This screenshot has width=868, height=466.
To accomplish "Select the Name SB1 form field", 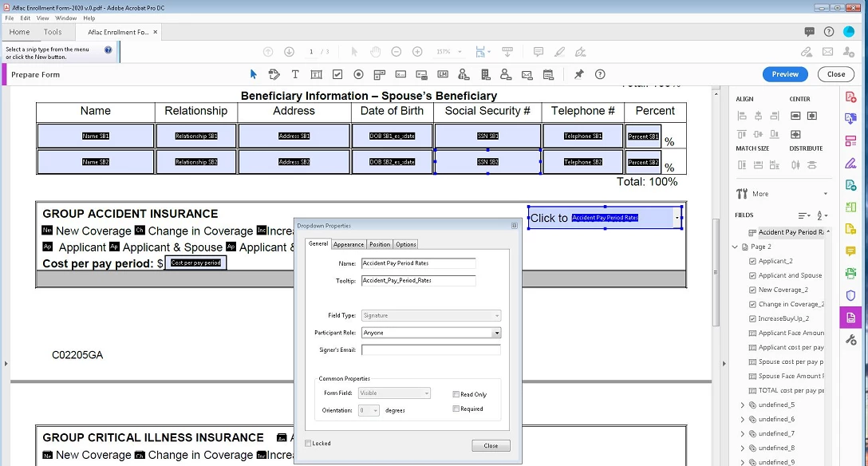I will tap(96, 136).
